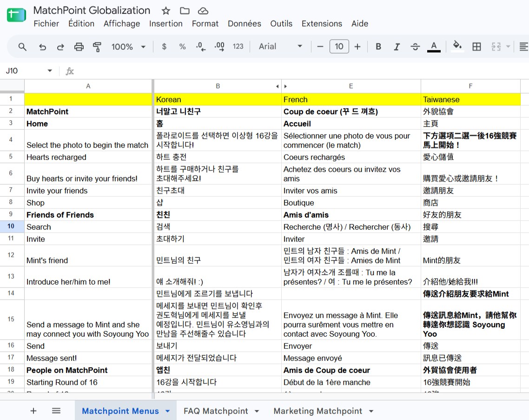This screenshot has width=529, height=420.
Task: Switch to Matchpoint Menus tab
Action: (x=120, y=411)
